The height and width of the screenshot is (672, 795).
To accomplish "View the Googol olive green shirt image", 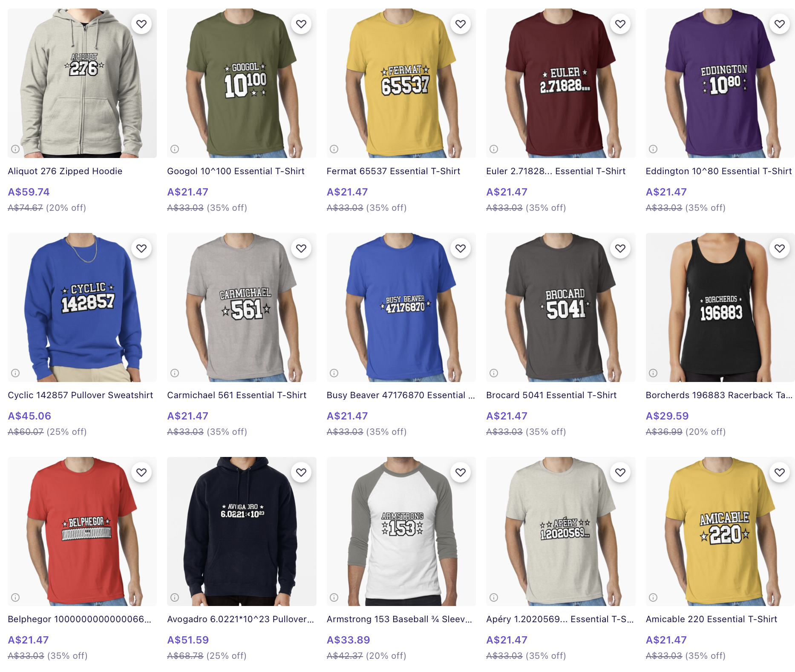I will [242, 83].
